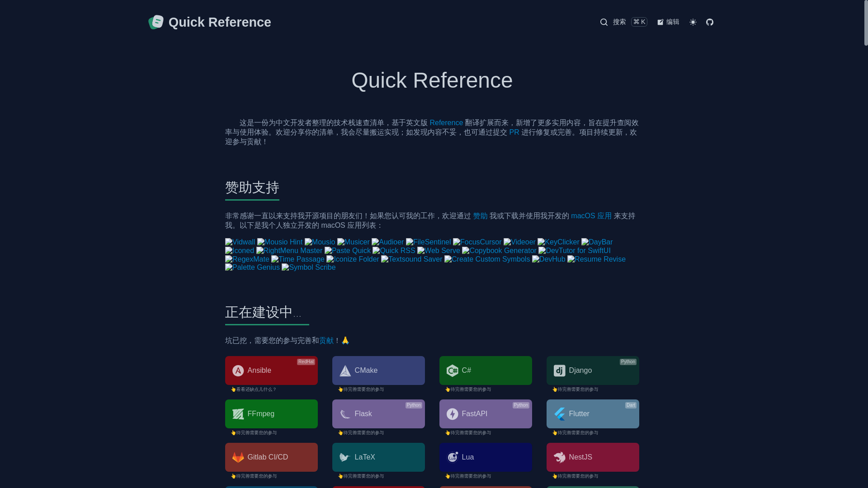Open the DayBar app link
Viewport: 868px width, 488px height.
click(x=597, y=242)
